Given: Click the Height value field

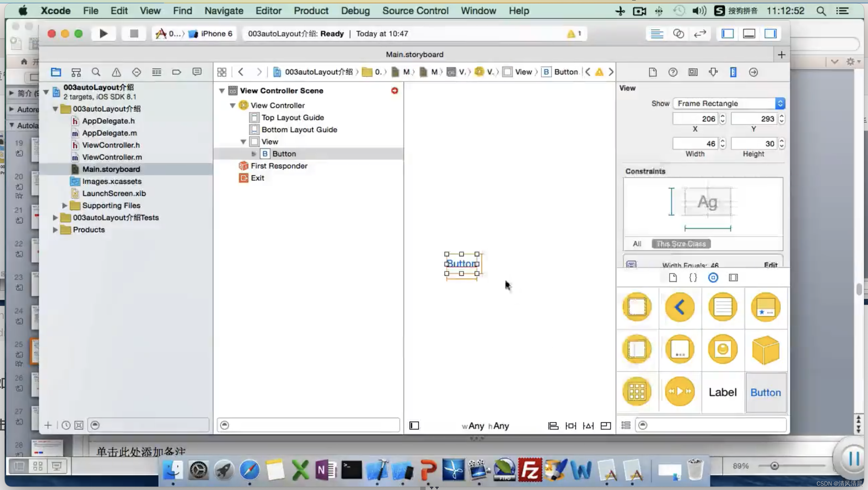Looking at the screenshot, I should point(754,144).
